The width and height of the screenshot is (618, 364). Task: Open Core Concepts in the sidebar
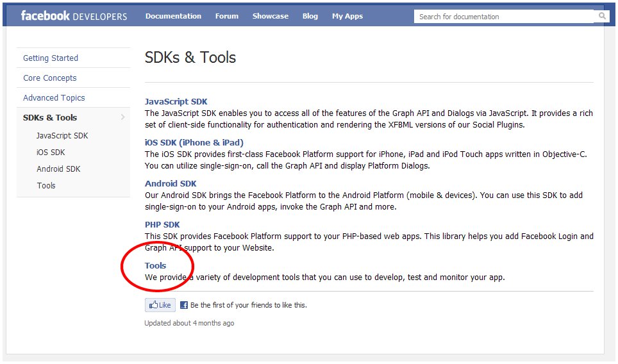tap(49, 78)
